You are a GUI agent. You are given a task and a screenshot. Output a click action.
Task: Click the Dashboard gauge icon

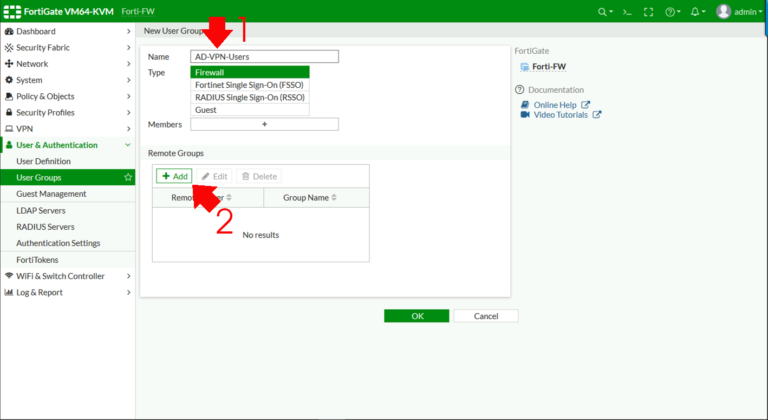[x=9, y=31]
